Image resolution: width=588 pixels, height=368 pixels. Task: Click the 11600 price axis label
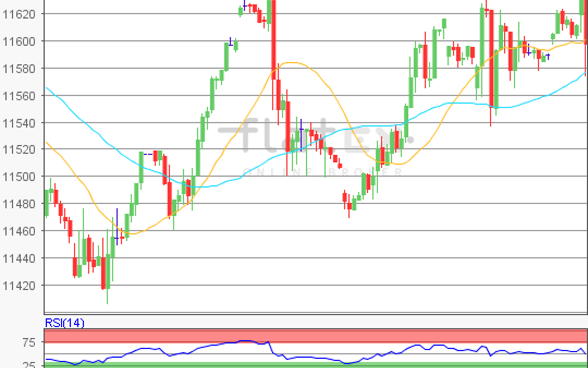click(19, 41)
